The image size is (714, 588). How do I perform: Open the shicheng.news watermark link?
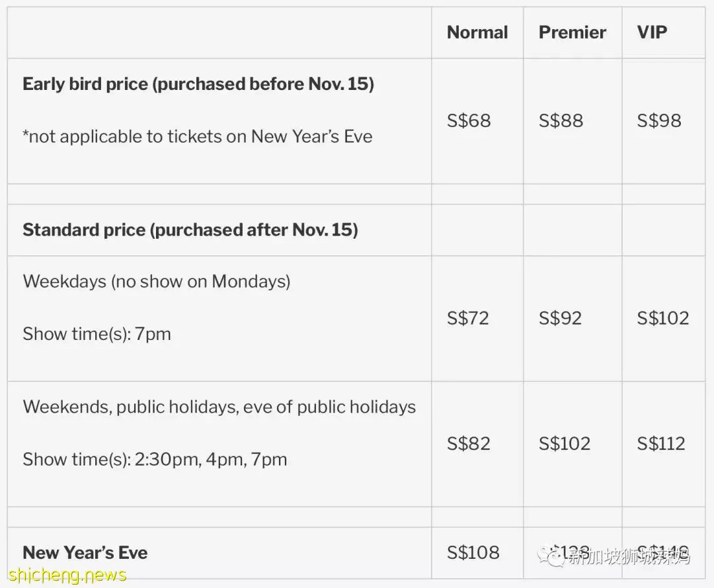(67, 575)
